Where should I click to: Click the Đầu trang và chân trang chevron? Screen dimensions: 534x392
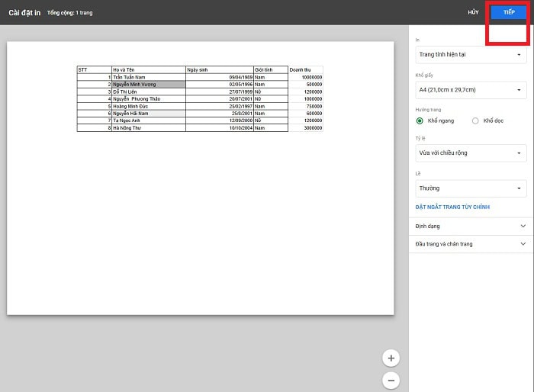pyautogui.click(x=523, y=243)
